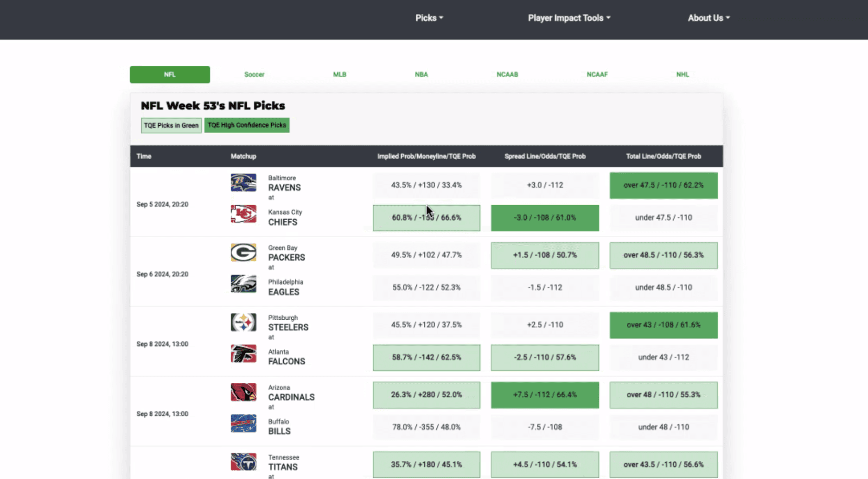Click Titans moneyline 35.7% / +180 / 45.1%
This screenshot has height=479, width=868.
click(x=426, y=465)
